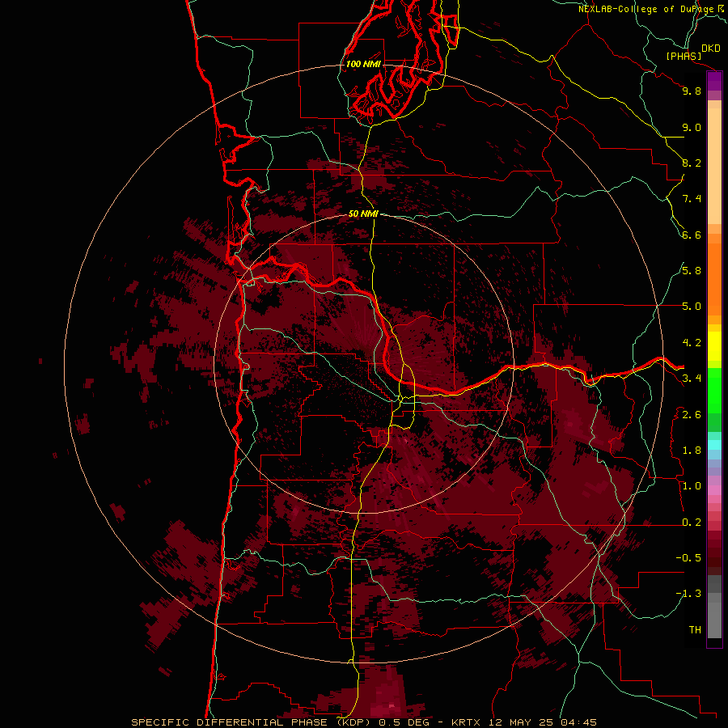Click the -1.3 value on the color scale
The image size is (728, 728).
(688, 594)
